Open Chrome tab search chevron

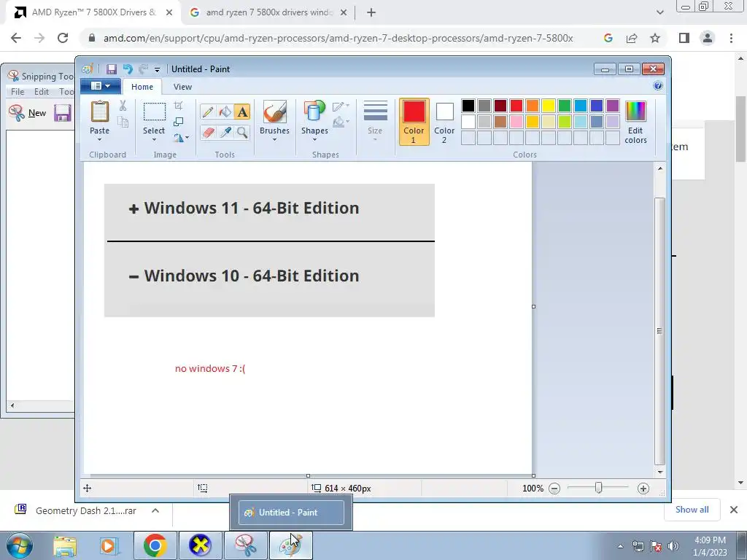[x=659, y=12]
